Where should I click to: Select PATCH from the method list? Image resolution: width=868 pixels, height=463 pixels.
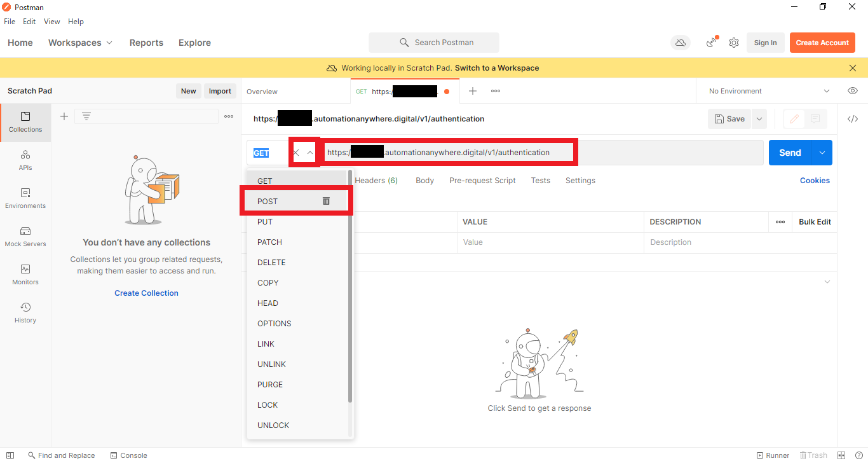(297, 242)
